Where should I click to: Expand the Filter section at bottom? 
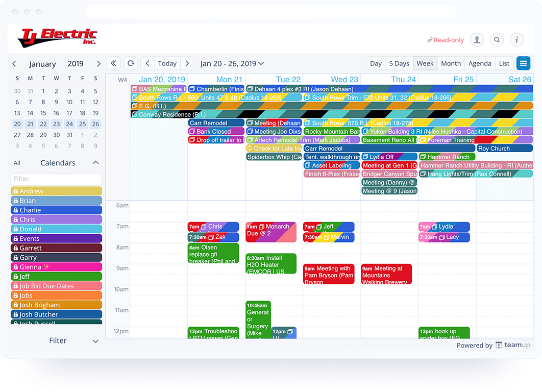(x=95, y=341)
